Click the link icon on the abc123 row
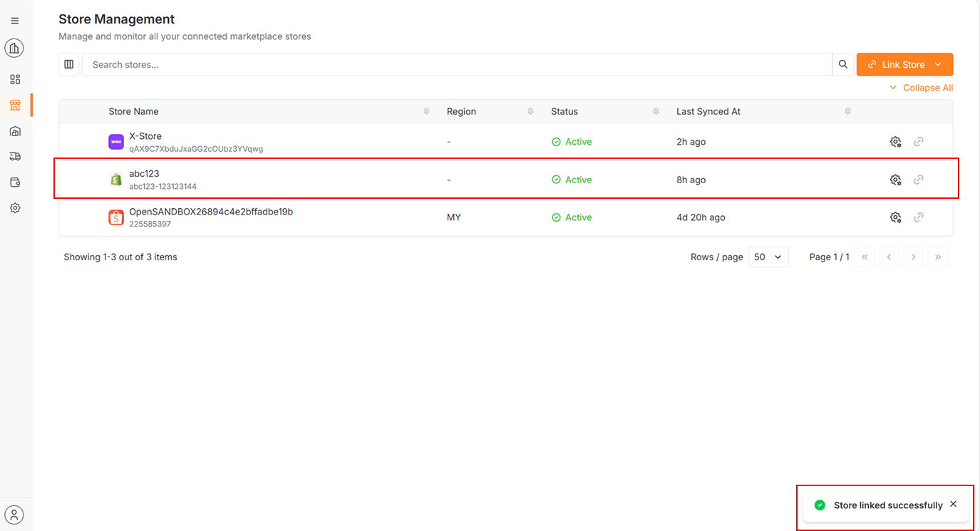This screenshot has width=980, height=531. click(918, 179)
